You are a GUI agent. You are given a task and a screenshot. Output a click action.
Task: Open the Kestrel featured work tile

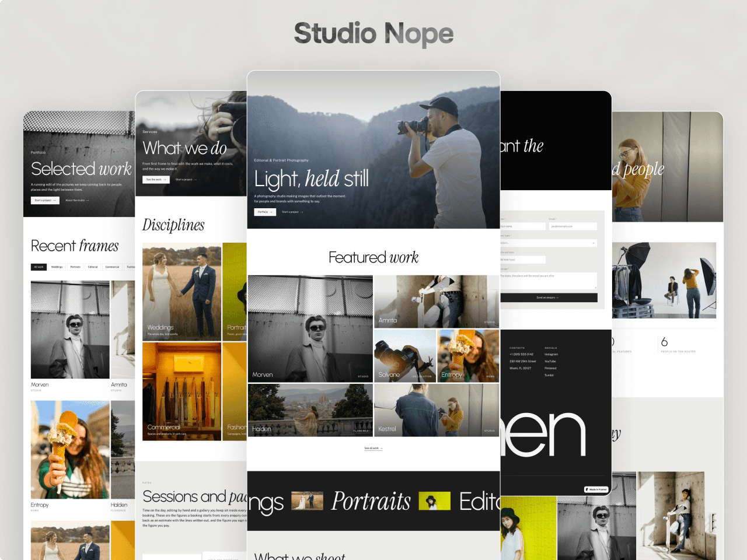click(437, 410)
